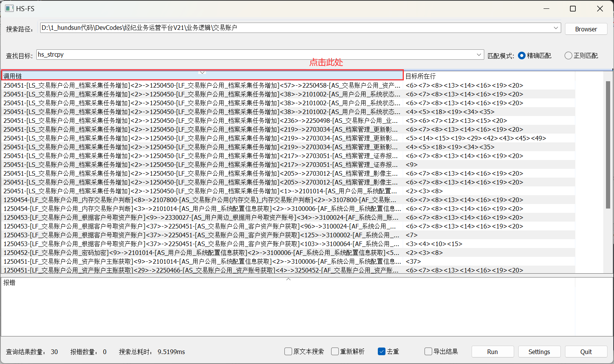The width and height of the screenshot is (614, 364).
Task: Click the sort arrow on 调用链 header
Action: point(202,72)
